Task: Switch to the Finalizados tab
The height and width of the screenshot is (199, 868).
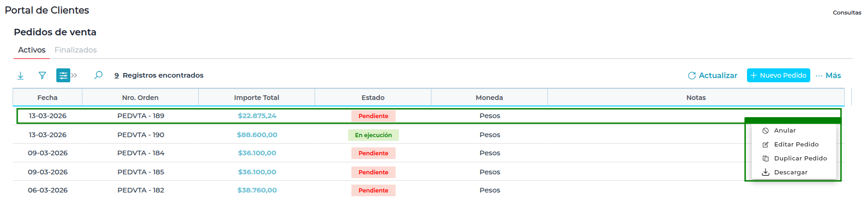Action: point(75,50)
